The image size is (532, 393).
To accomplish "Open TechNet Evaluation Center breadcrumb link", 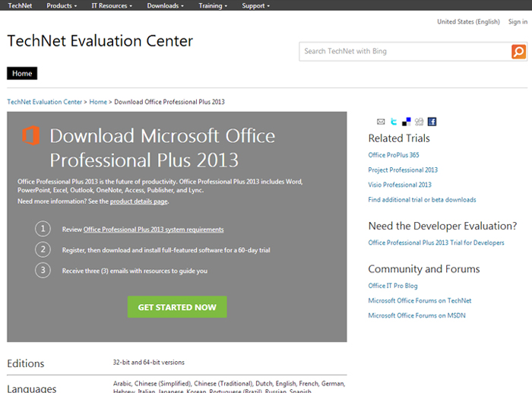I will (x=44, y=102).
